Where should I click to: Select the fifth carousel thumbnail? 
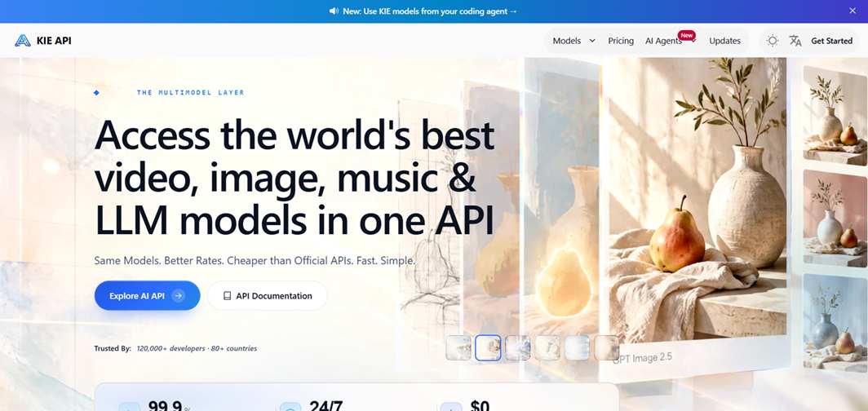pyautogui.click(x=577, y=348)
